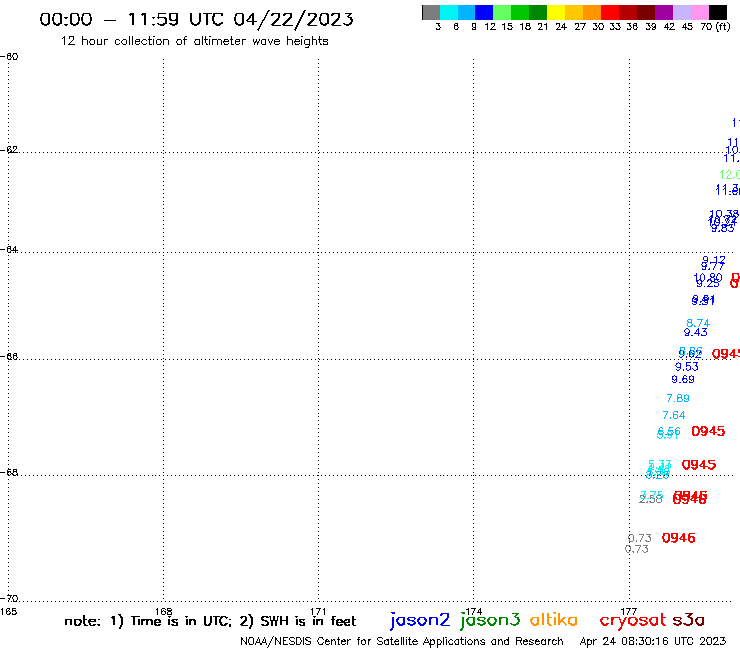Click the wave height value 9.53

click(687, 366)
